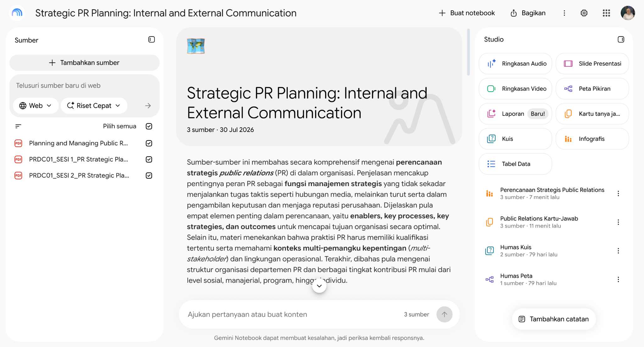Generate a Kuis

tap(515, 139)
